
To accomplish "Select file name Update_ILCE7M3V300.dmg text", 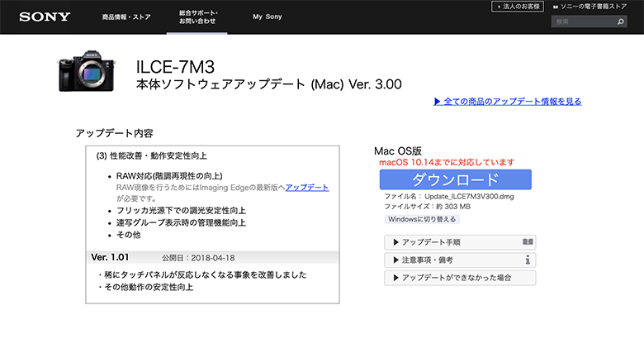I will point(469,197).
